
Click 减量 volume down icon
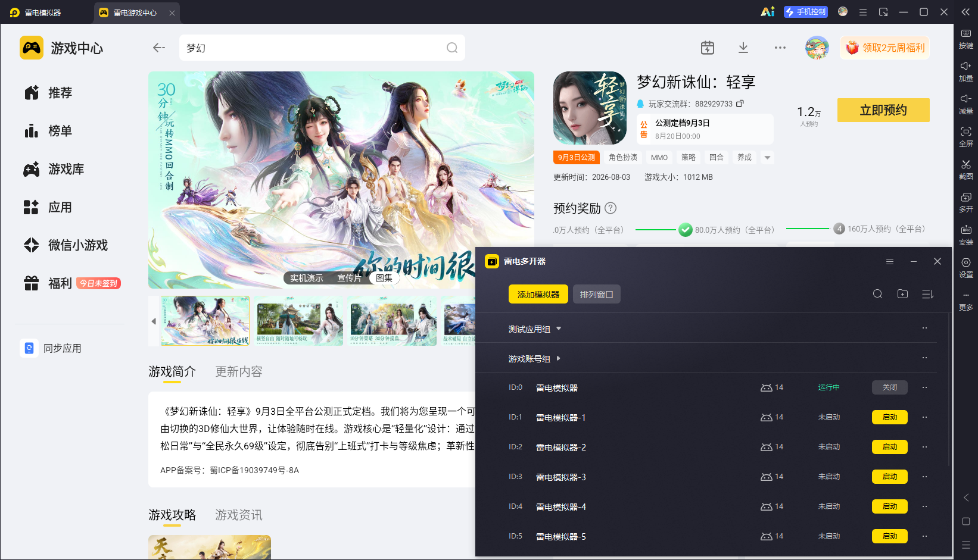point(966,105)
